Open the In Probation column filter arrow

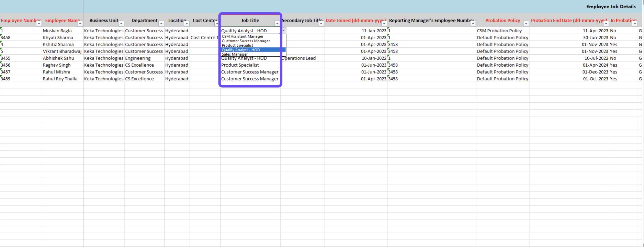(635, 24)
